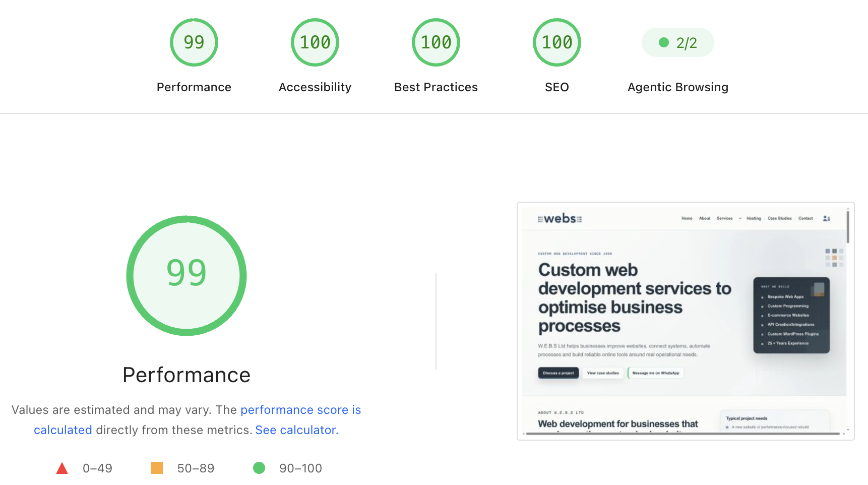868x485 pixels.
Task: Click the SEO 100 score gauge
Action: click(557, 42)
